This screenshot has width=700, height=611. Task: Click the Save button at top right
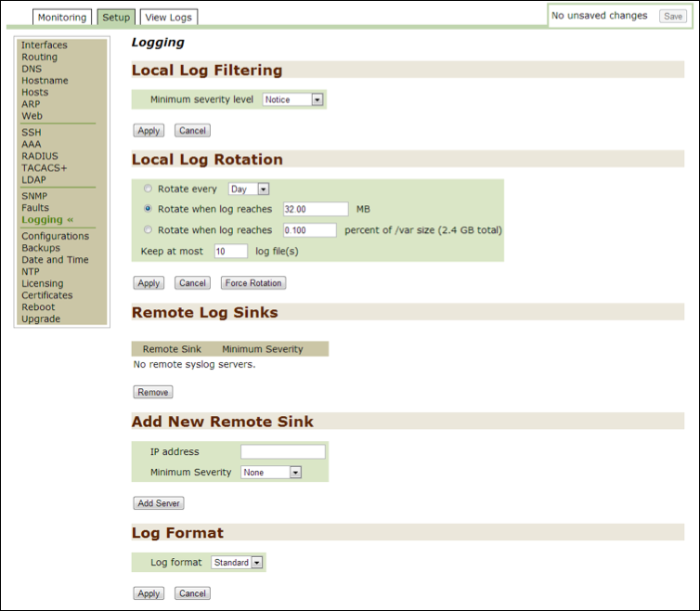click(x=672, y=16)
